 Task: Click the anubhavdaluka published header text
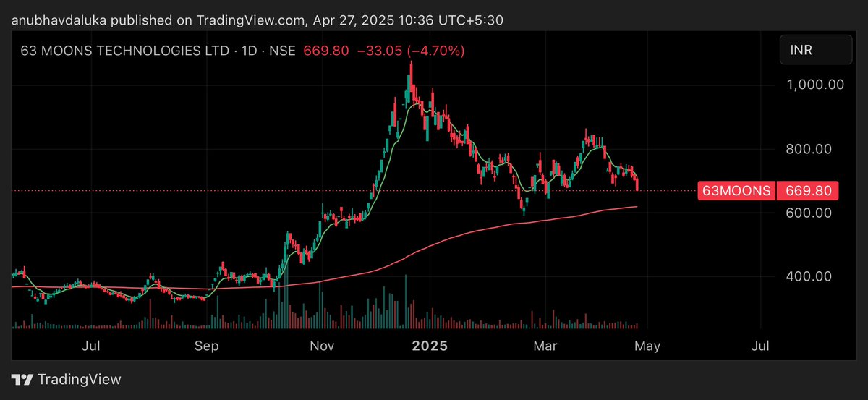[257, 20]
